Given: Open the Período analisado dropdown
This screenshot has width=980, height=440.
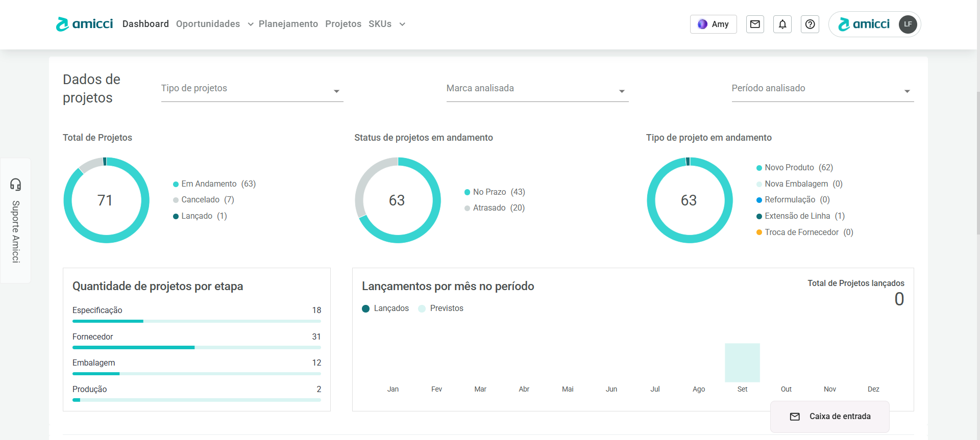Looking at the screenshot, I should (822, 89).
